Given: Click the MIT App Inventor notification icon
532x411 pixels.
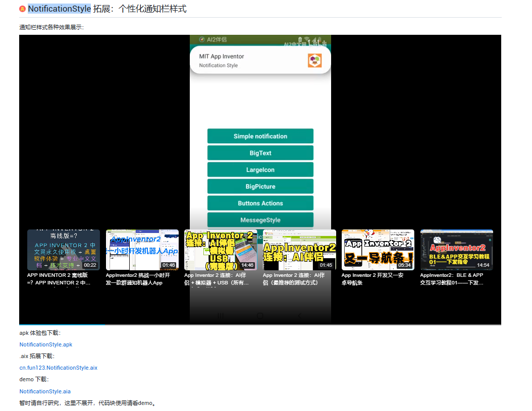Looking at the screenshot, I should (314, 61).
